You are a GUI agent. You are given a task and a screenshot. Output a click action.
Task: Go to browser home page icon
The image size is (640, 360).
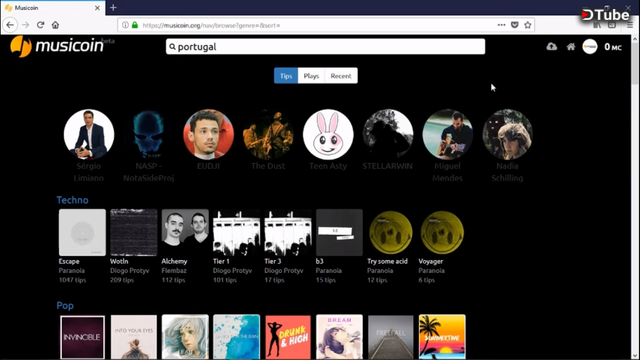pyautogui.click(x=56, y=25)
